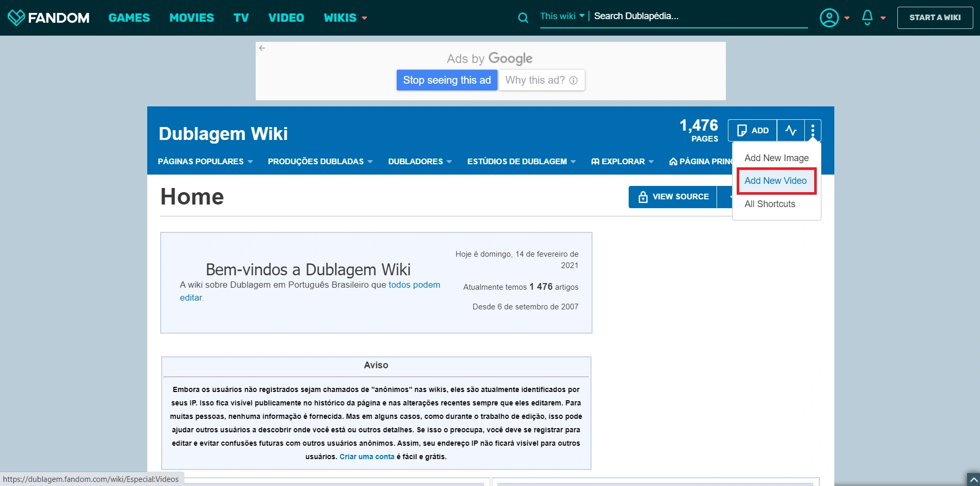Open the TV section
This screenshot has width=980, height=486.
pyautogui.click(x=241, y=18)
